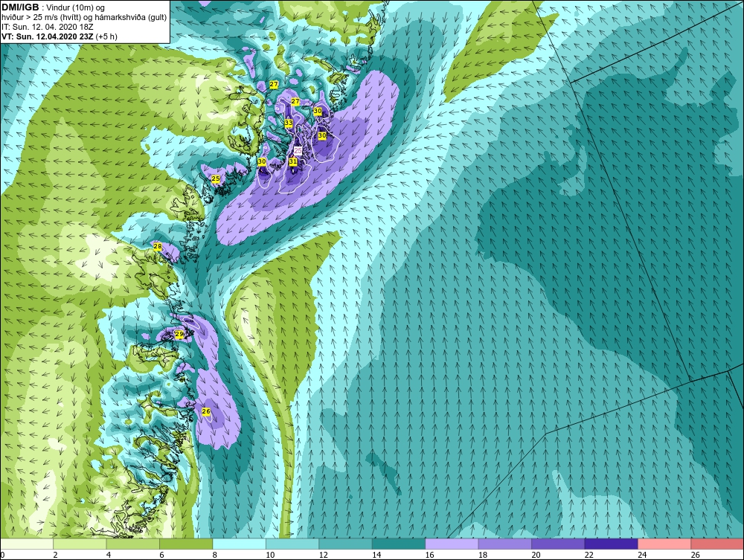Click the yellow gust label 25

click(x=216, y=178)
